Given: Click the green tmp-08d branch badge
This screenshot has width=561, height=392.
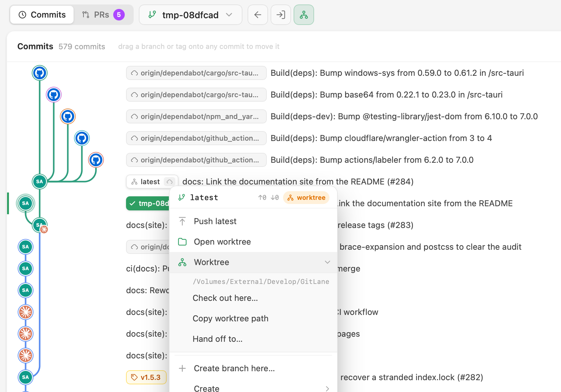Looking at the screenshot, I should pos(148,203).
